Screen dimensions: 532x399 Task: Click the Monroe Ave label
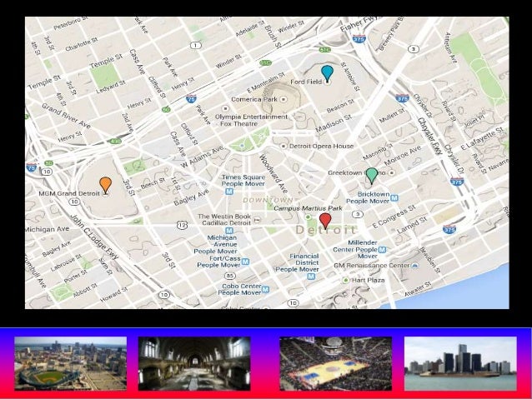click(403, 155)
